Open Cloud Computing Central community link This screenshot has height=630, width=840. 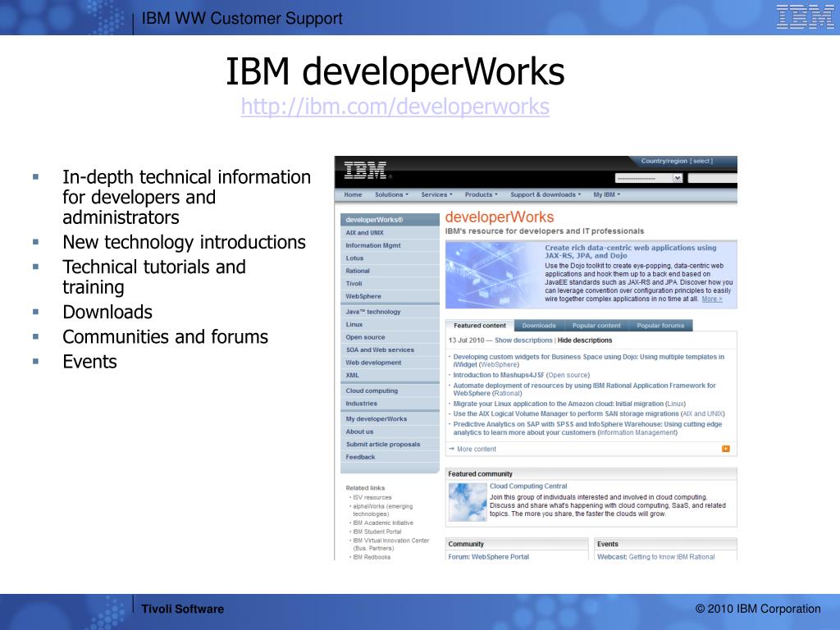click(x=528, y=486)
